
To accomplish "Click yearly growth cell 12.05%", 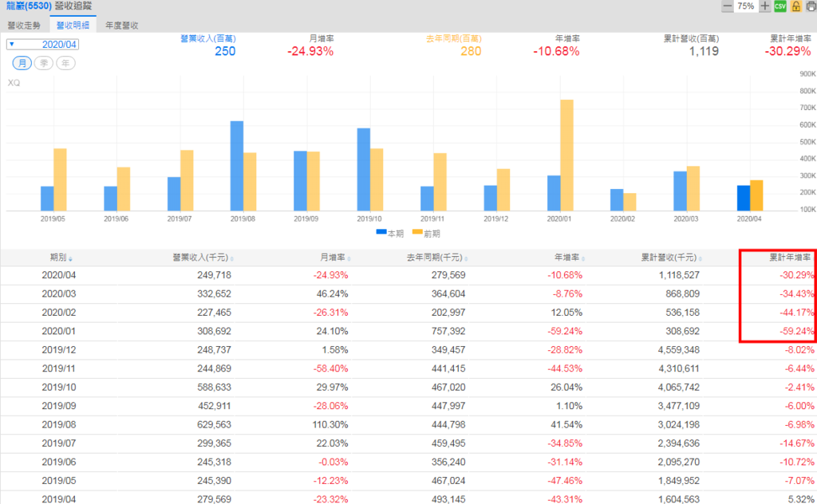I will coord(566,313).
